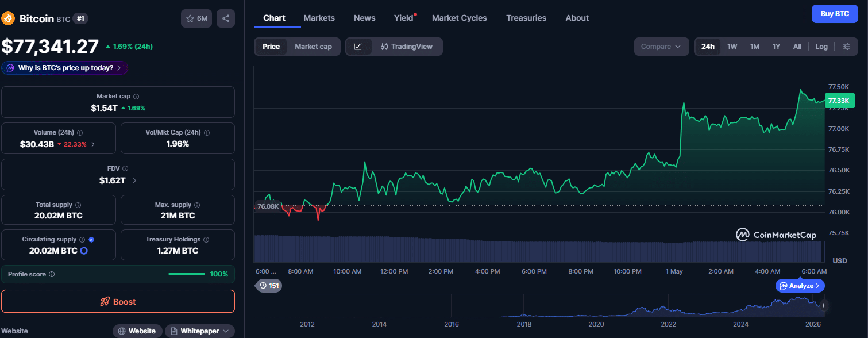
Task: Click the #1 rank badge
Action: point(80,18)
